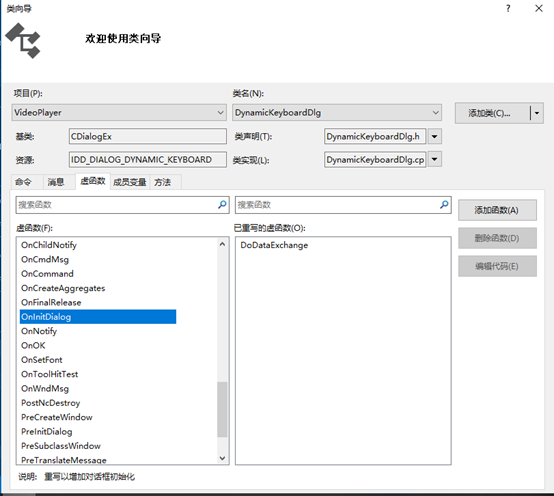Click the 删除函数(D) button
The height and width of the screenshot is (496, 554).
click(x=497, y=238)
